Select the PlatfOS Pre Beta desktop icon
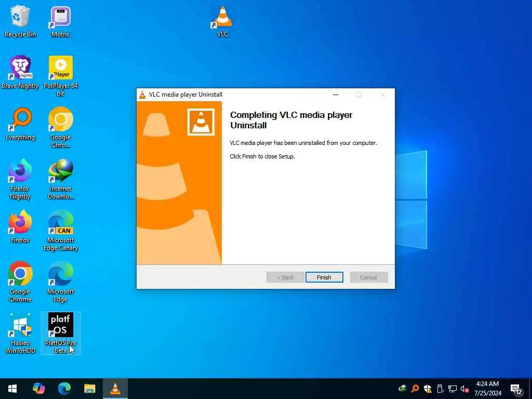This screenshot has width=532, height=399. coord(60,334)
